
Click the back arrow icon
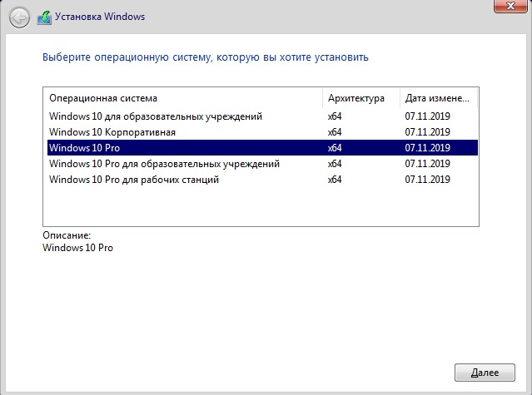point(19,17)
